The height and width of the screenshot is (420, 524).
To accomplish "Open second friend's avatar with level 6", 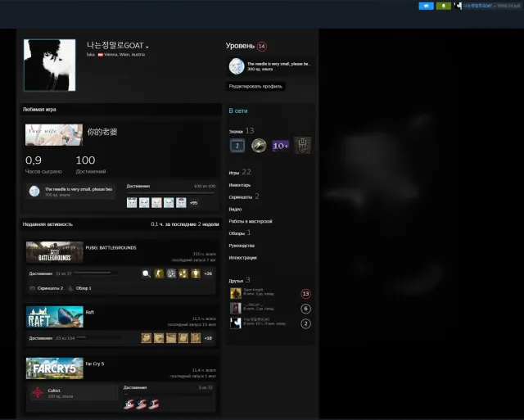I will coord(236,308).
